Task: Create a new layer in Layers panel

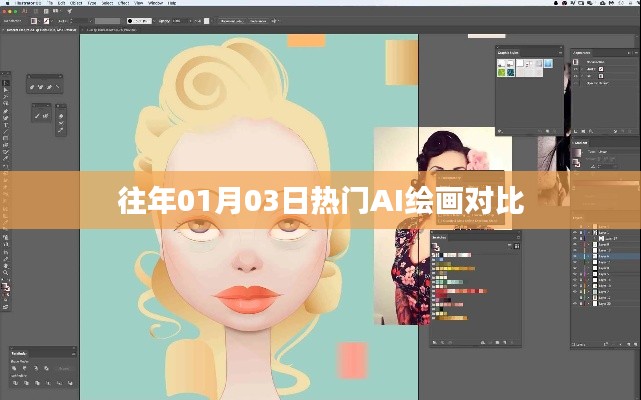Action: 629,344
